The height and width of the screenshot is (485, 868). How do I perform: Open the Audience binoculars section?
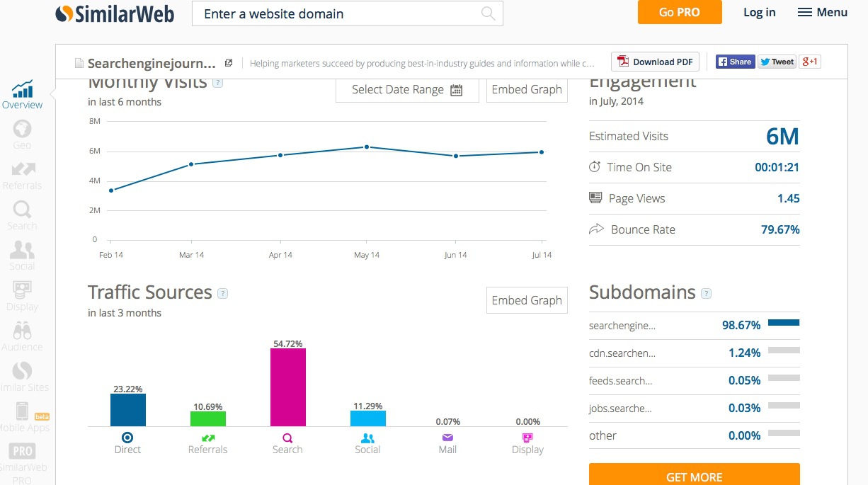(22, 337)
